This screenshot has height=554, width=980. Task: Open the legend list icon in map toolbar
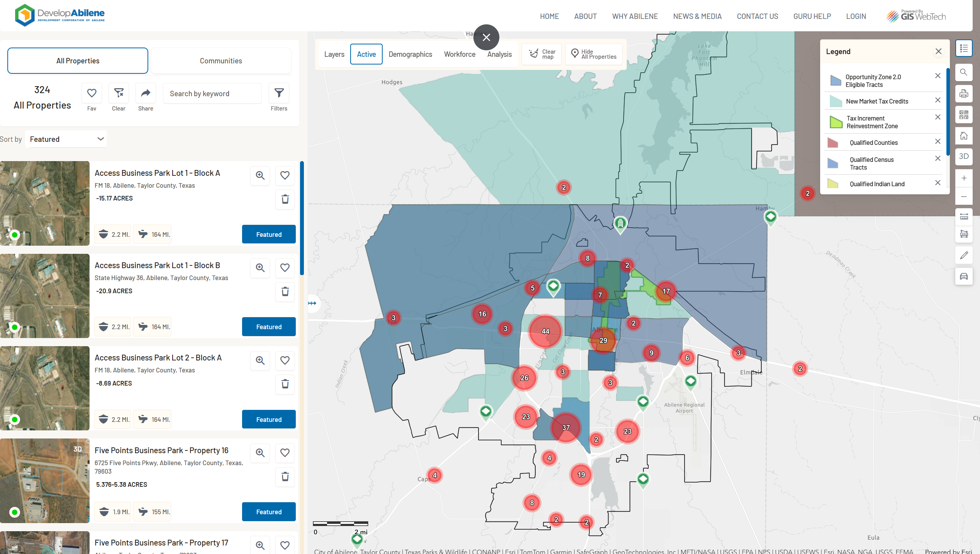click(x=964, y=48)
